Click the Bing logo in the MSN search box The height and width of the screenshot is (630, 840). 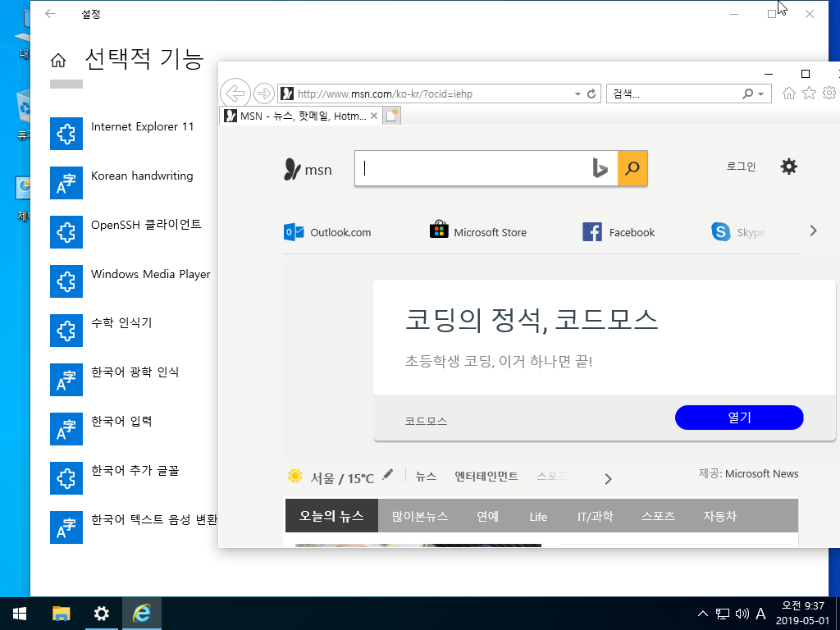(x=600, y=168)
